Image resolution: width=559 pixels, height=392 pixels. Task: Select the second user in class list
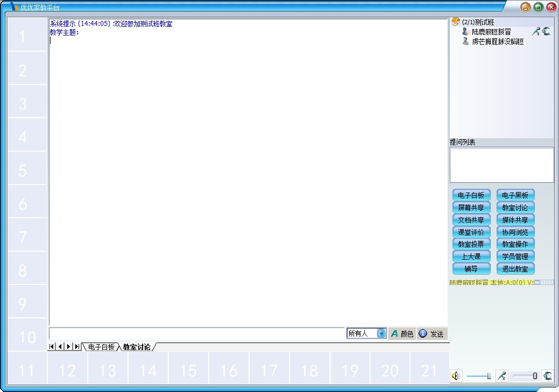[497, 41]
